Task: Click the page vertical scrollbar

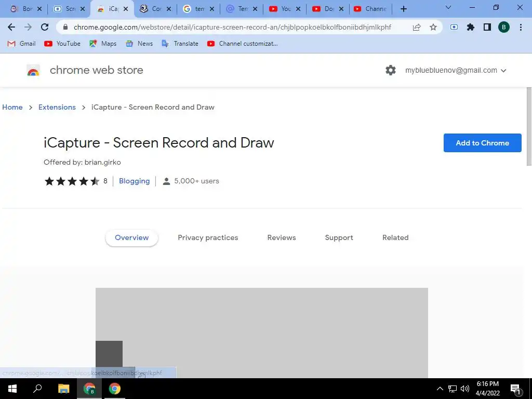Action: click(x=528, y=126)
